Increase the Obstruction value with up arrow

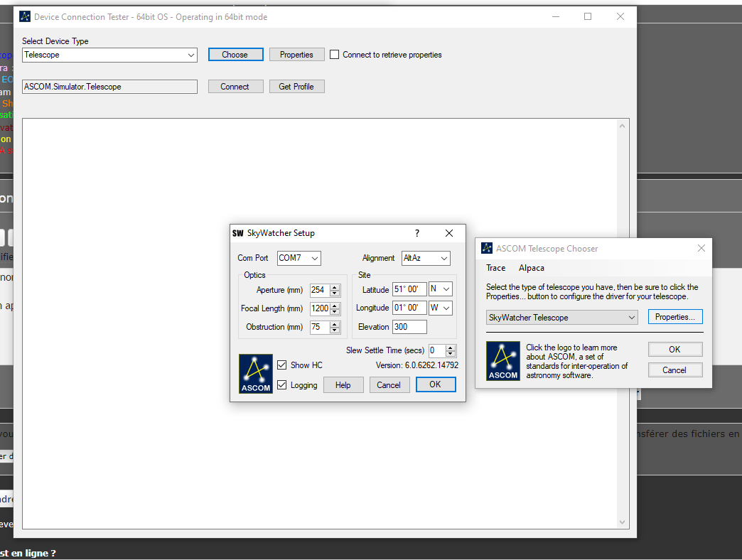[x=335, y=324]
